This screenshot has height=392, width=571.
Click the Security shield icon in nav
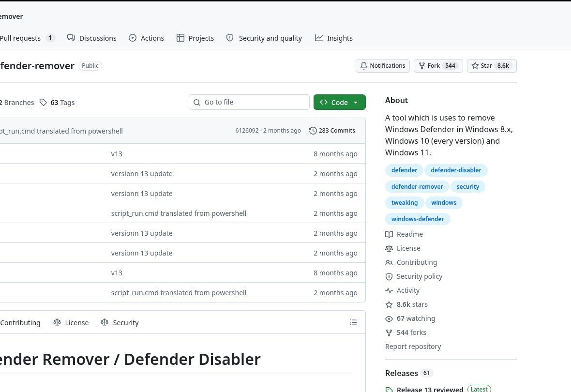tap(230, 38)
